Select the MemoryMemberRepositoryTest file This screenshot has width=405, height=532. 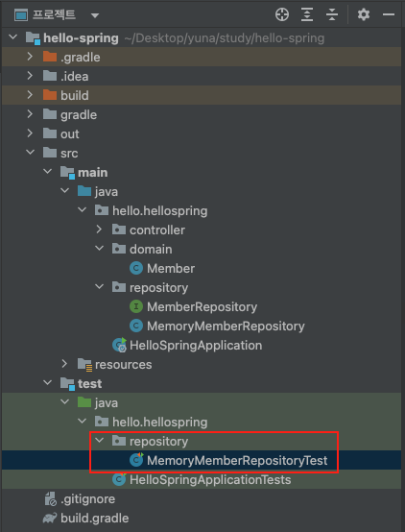click(237, 460)
